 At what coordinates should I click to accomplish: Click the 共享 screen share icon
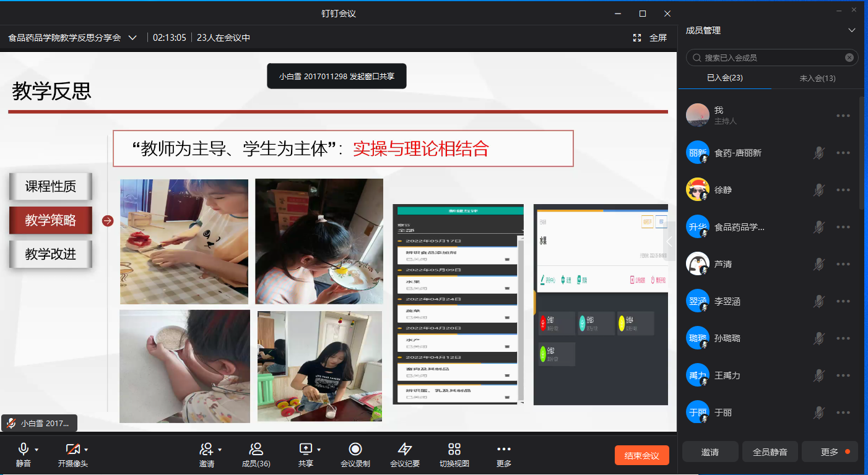pyautogui.click(x=305, y=449)
